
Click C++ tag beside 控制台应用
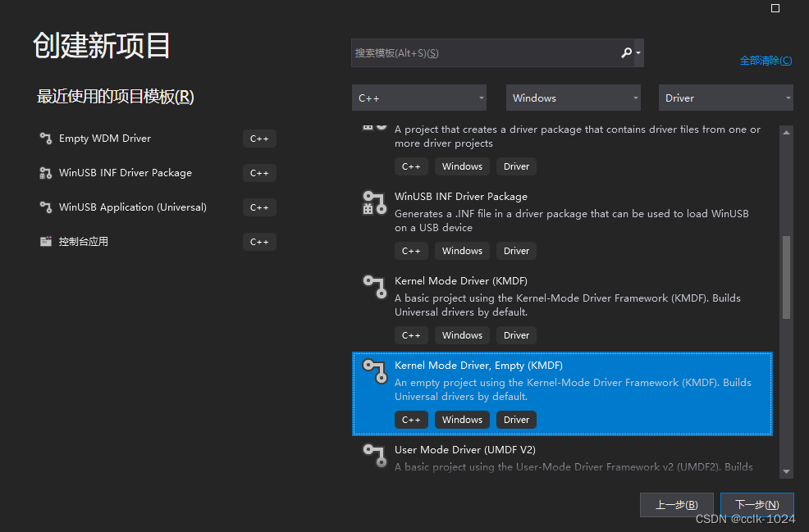pos(259,242)
